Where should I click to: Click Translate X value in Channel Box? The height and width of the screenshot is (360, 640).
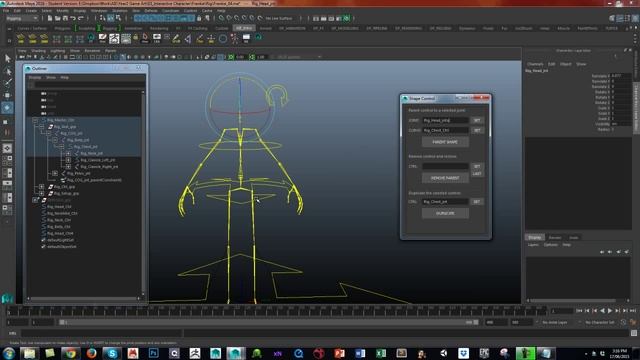pyautogui.click(x=621, y=76)
